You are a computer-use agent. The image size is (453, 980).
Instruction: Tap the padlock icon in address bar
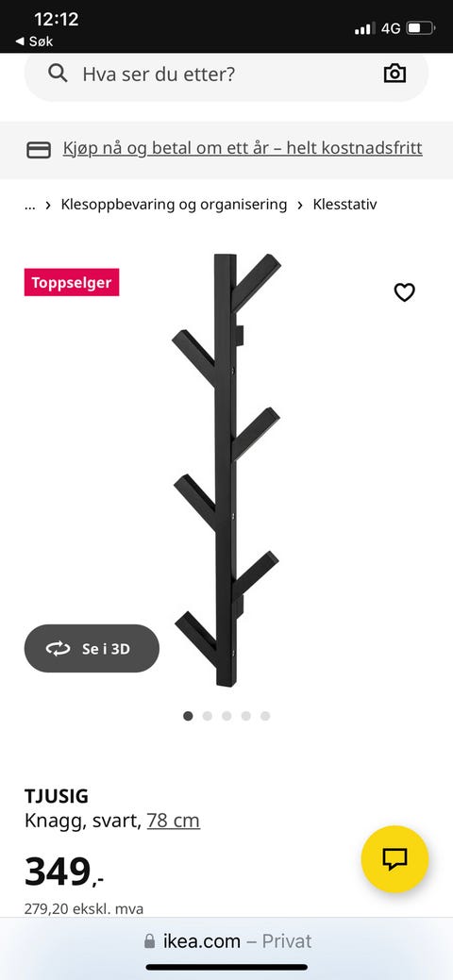[x=149, y=941]
